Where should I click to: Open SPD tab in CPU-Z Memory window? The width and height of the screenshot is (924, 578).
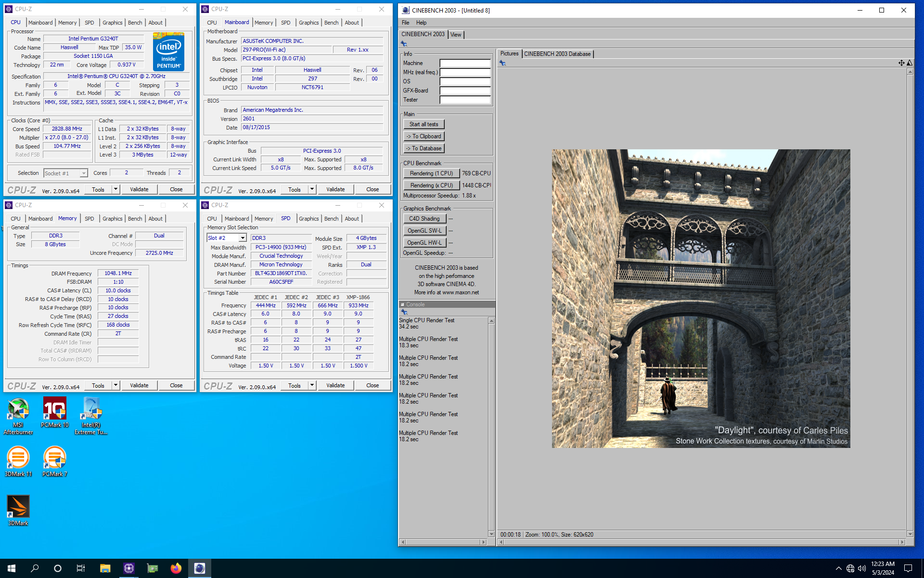[x=90, y=219]
